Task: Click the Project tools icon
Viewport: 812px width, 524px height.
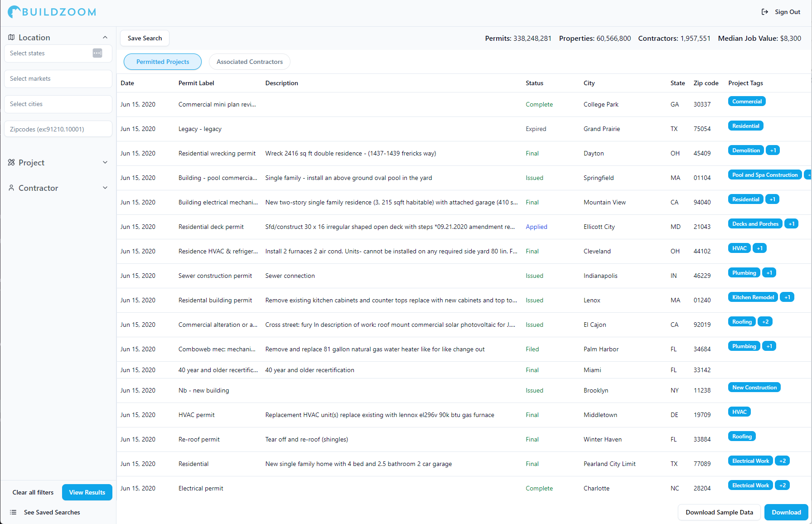Action: (x=11, y=163)
